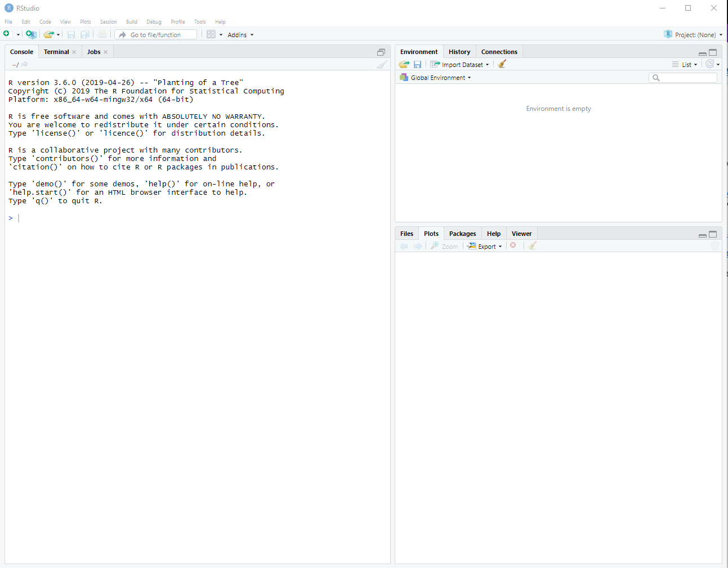This screenshot has width=728, height=568.
Task: Click the next plot arrow icon
Action: 418,246
